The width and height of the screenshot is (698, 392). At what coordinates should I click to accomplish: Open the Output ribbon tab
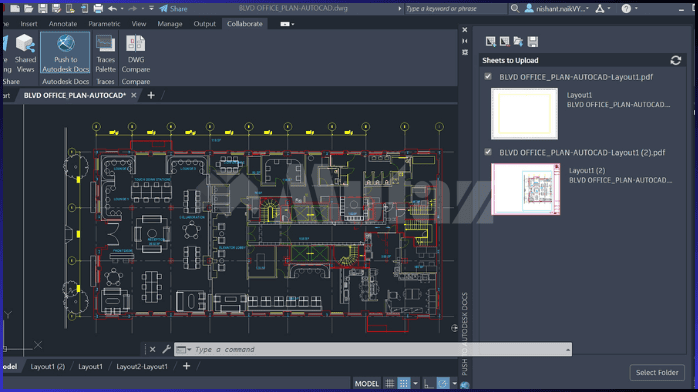click(x=204, y=24)
